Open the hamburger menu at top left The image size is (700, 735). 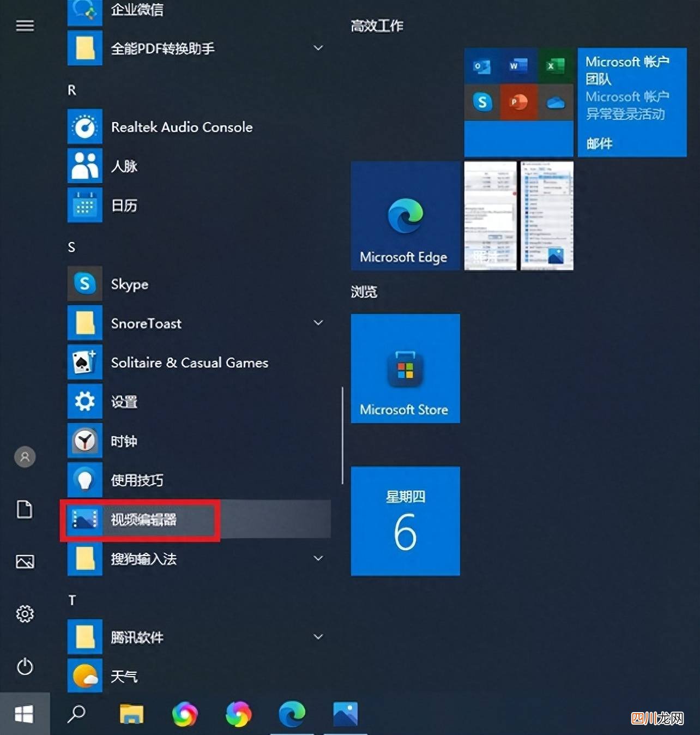point(25,26)
